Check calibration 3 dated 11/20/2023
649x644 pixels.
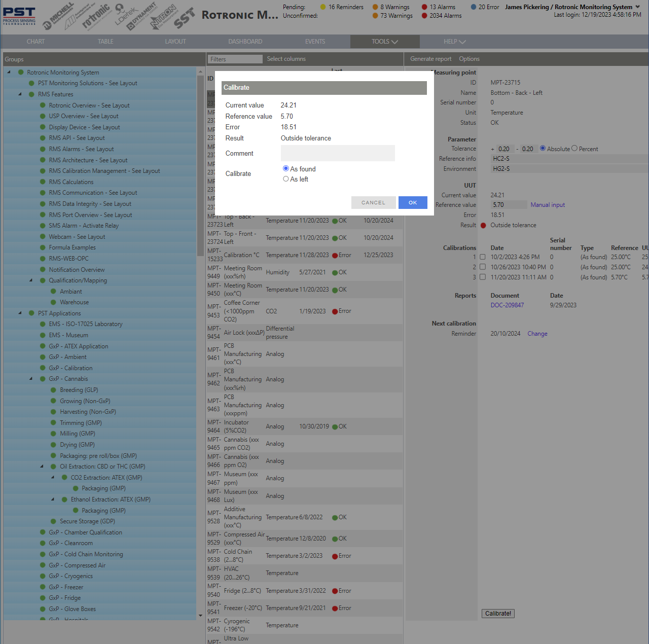coord(483,277)
